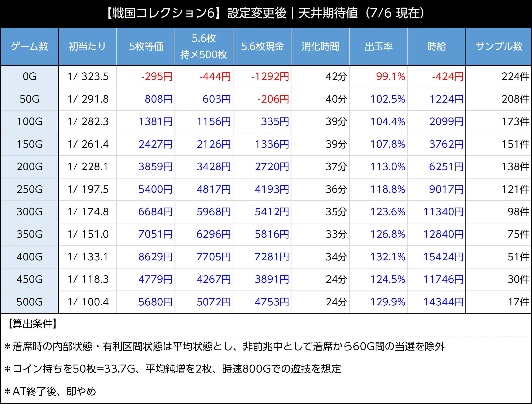
Task: Click the -1292円 cash value
Action: click(x=270, y=77)
